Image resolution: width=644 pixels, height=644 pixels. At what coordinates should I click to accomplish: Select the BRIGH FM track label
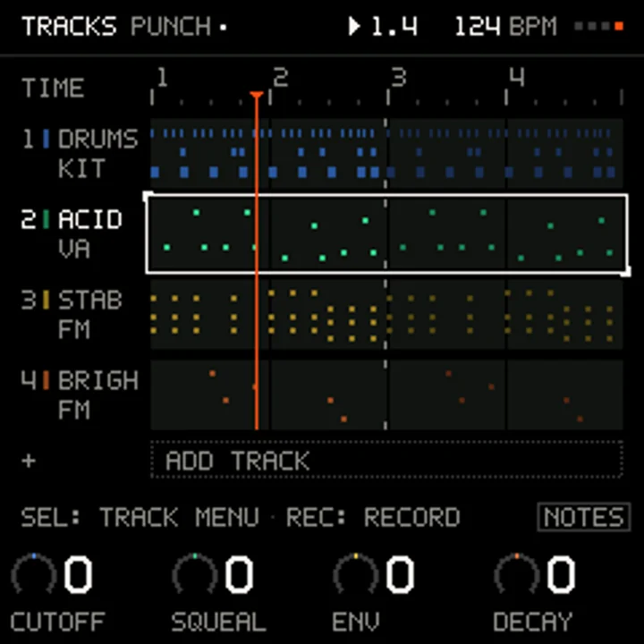[97, 395]
